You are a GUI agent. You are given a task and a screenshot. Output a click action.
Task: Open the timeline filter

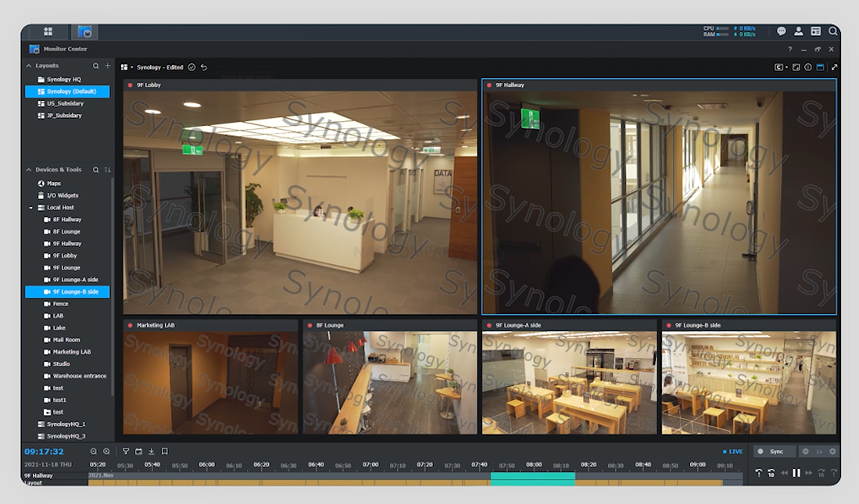(x=126, y=452)
